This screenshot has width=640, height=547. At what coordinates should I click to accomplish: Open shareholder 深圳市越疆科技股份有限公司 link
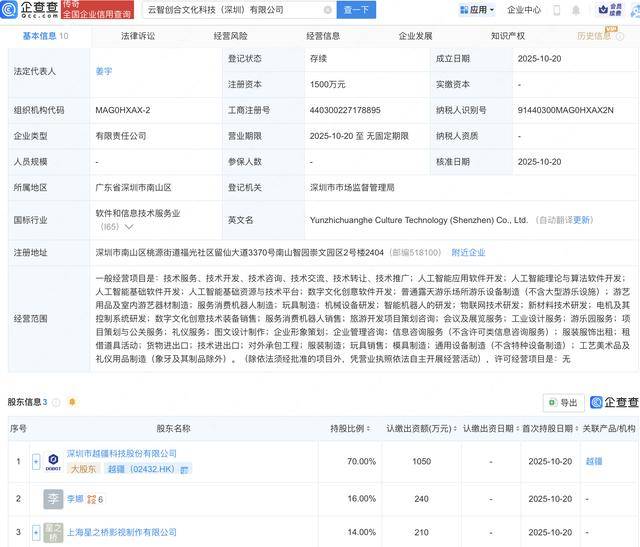coord(121,454)
